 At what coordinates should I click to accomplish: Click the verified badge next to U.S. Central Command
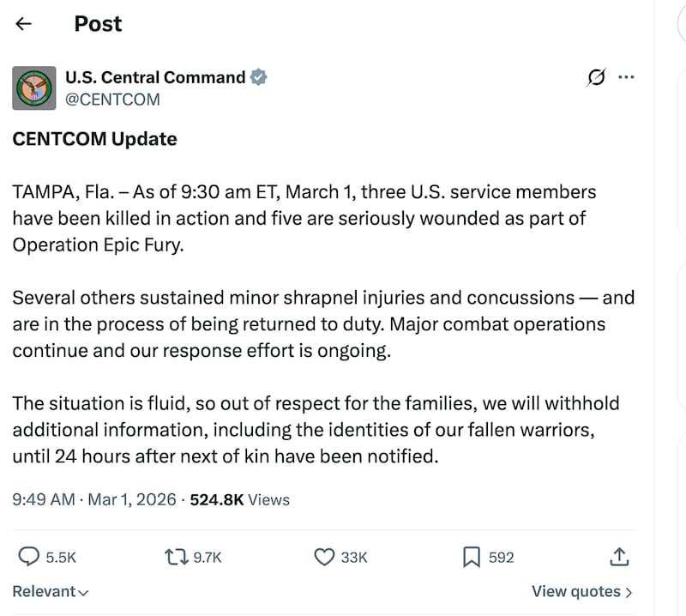[258, 76]
